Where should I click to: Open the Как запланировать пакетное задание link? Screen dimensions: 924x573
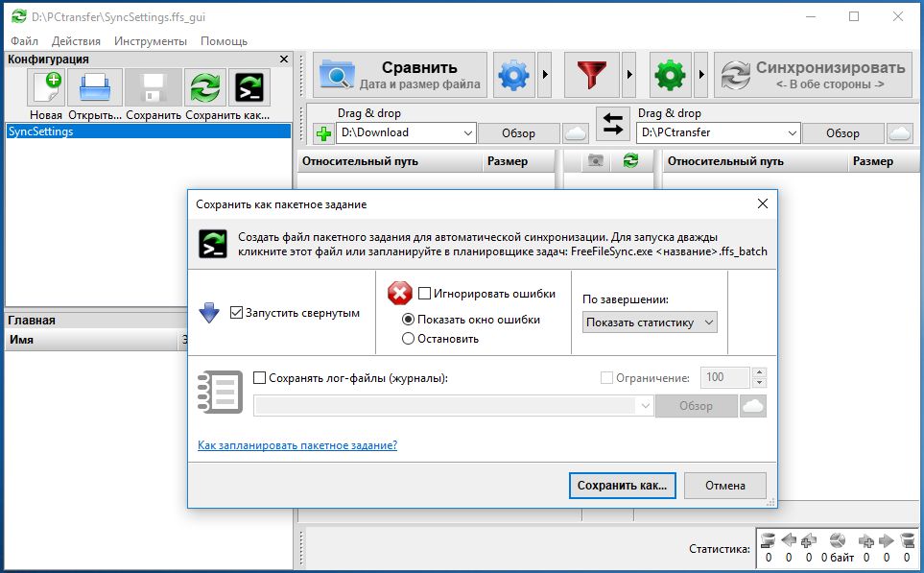point(296,445)
